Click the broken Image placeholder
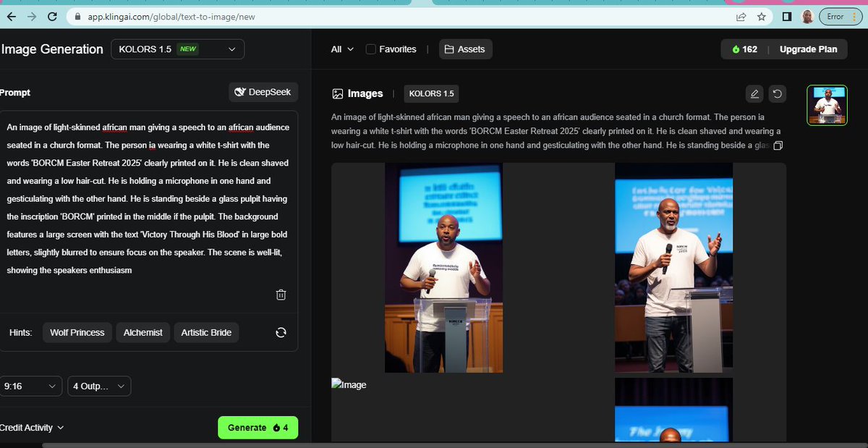Screen dimensions: 868x448 click(x=349, y=384)
